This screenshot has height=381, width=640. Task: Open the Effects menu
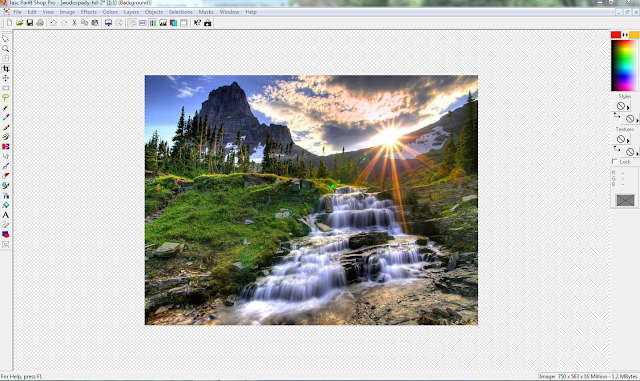pos(88,12)
